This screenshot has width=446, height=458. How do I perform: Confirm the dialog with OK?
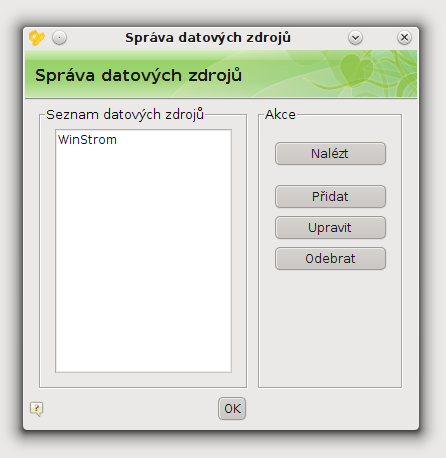coord(232,409)
